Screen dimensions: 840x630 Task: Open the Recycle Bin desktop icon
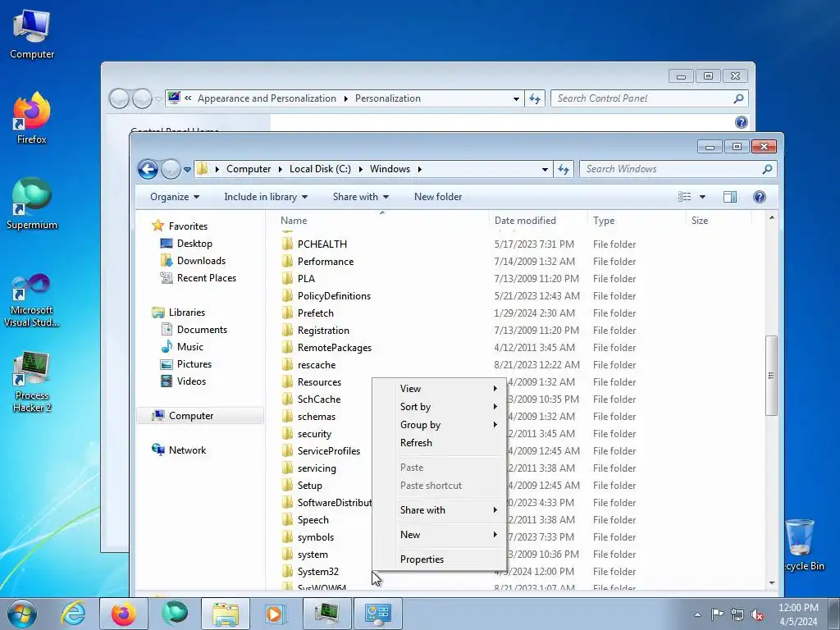pos(801,546)
